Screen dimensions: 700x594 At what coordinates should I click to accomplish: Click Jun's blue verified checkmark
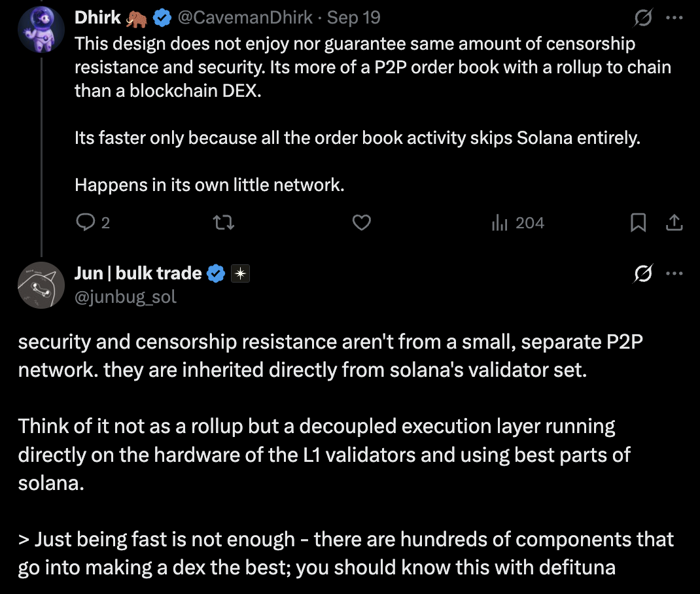tap(216, 274)
